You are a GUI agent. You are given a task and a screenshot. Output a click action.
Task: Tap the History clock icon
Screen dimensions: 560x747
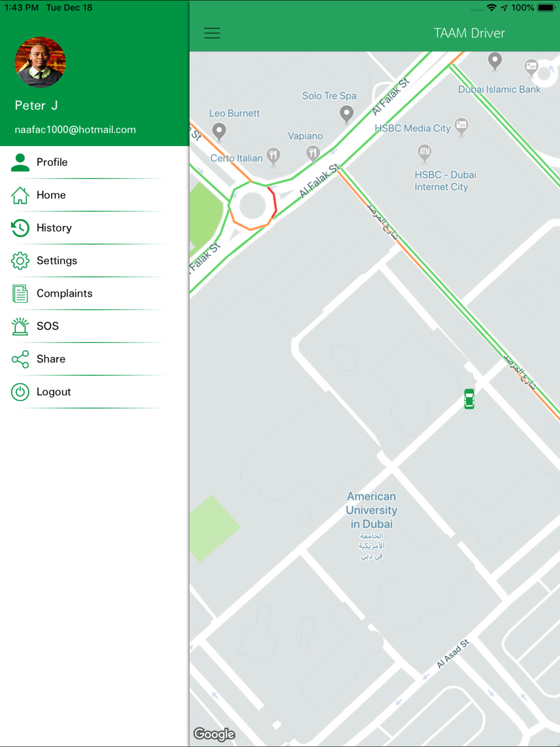(x=20, y=228)
